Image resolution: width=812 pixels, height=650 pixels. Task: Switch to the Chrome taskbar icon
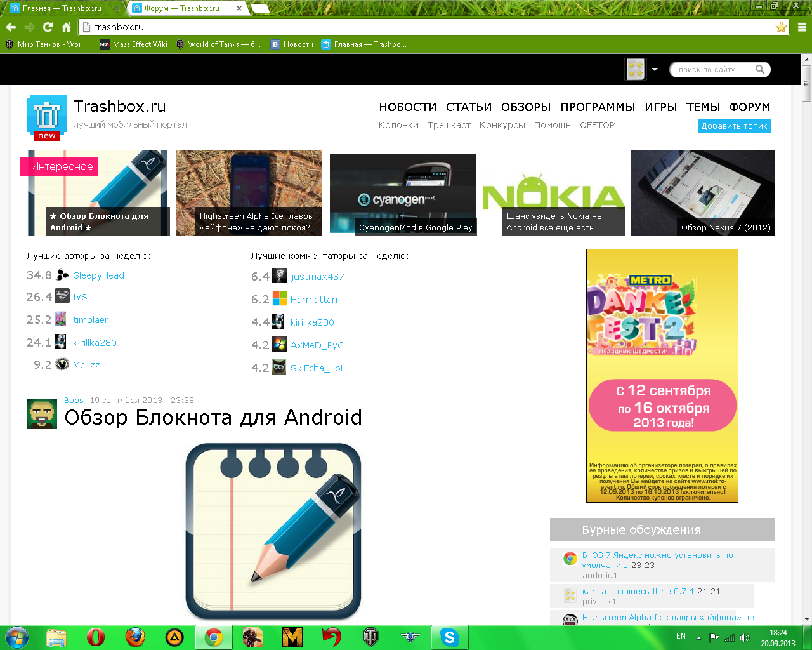214,637
